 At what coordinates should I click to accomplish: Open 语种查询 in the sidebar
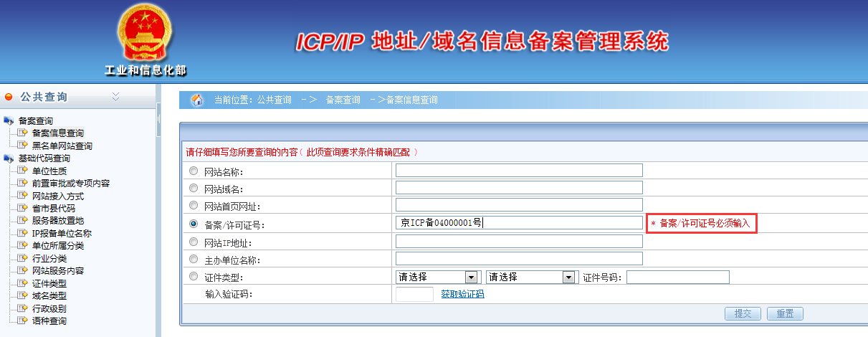(x=49, y=321)
